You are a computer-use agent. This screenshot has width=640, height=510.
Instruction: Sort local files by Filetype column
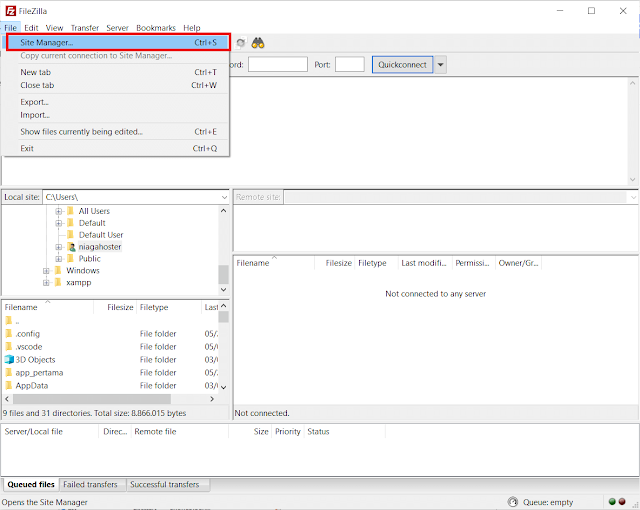pyautogui.click(x=169, y=308)
